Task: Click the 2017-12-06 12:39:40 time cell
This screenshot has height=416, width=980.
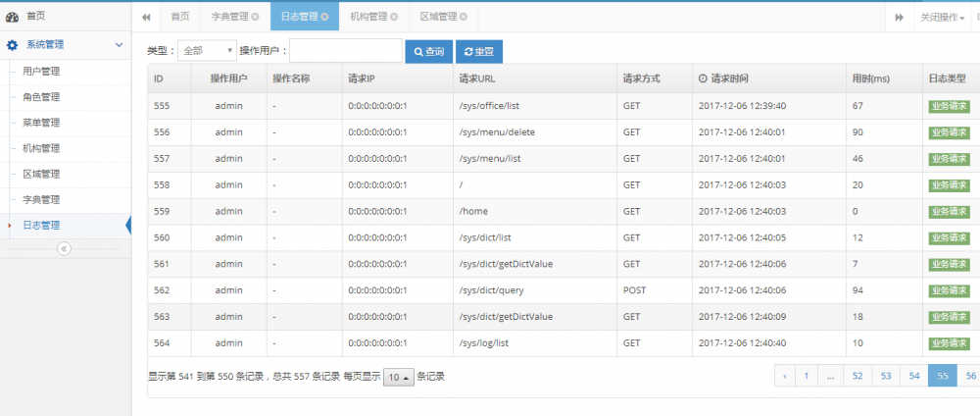Action: click(768, 106)
